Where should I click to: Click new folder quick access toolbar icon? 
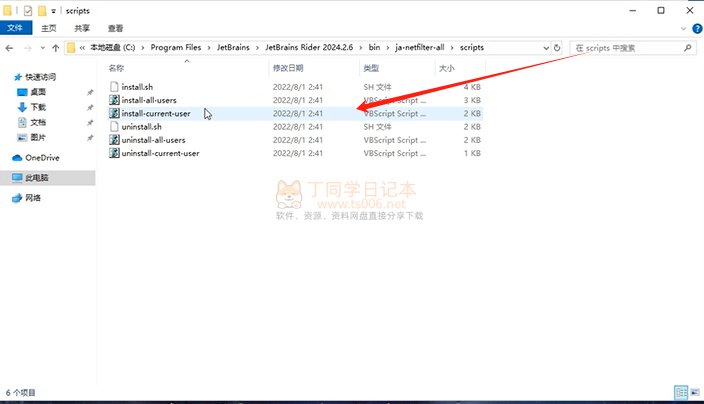[42, 10]
